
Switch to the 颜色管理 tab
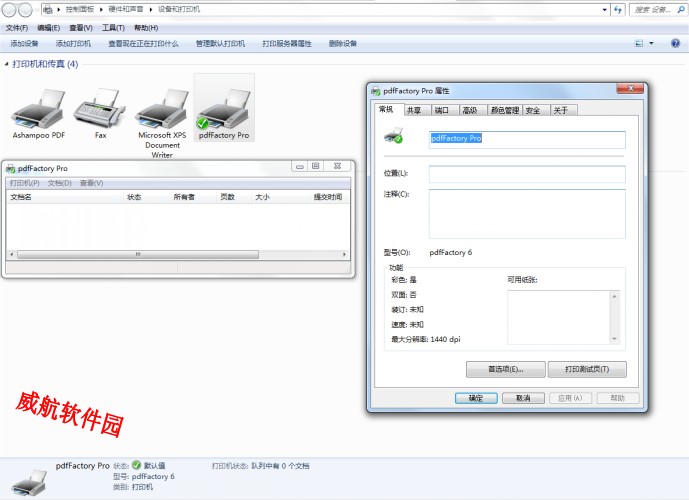coord(504,110)
